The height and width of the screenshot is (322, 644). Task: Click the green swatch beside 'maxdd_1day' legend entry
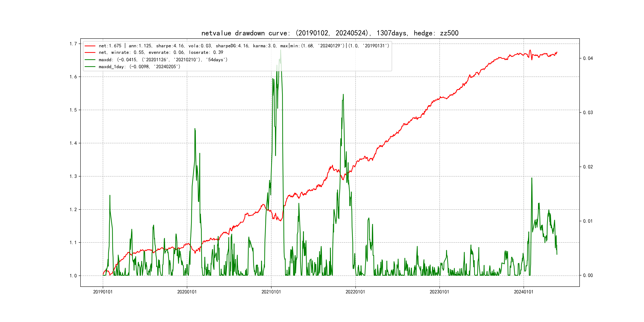pos(90,67)
